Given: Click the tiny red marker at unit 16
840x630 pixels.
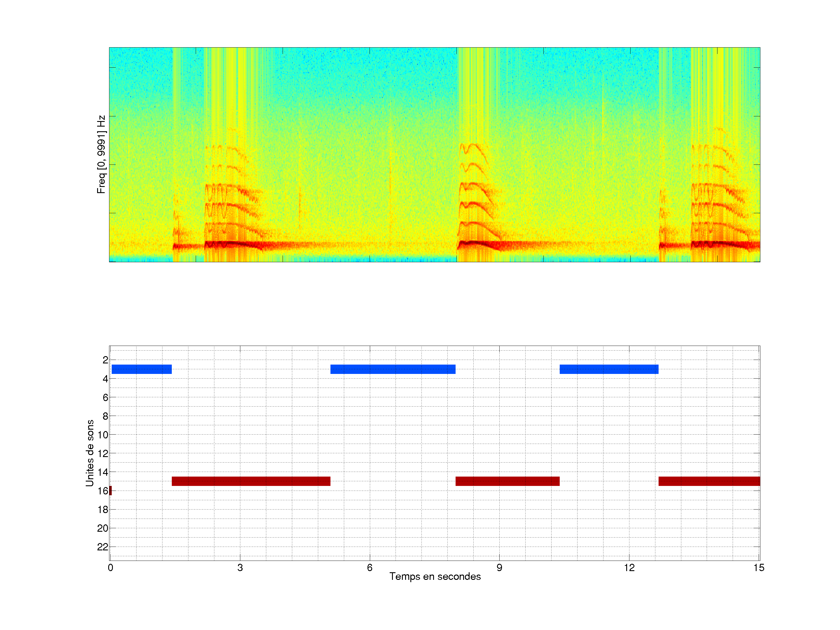Looking at the screenshot, I should tap(111, 491).
